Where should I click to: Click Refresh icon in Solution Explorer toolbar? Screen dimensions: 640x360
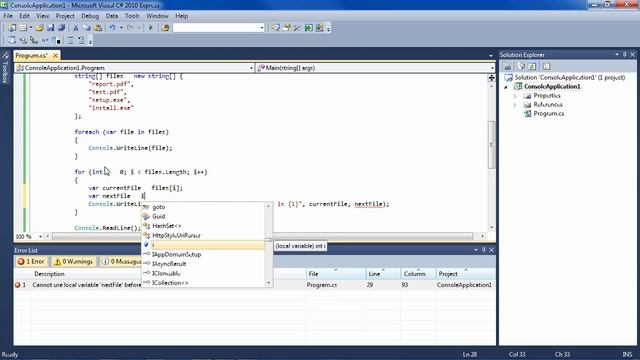pyautogui.click(x=532, y=66)
